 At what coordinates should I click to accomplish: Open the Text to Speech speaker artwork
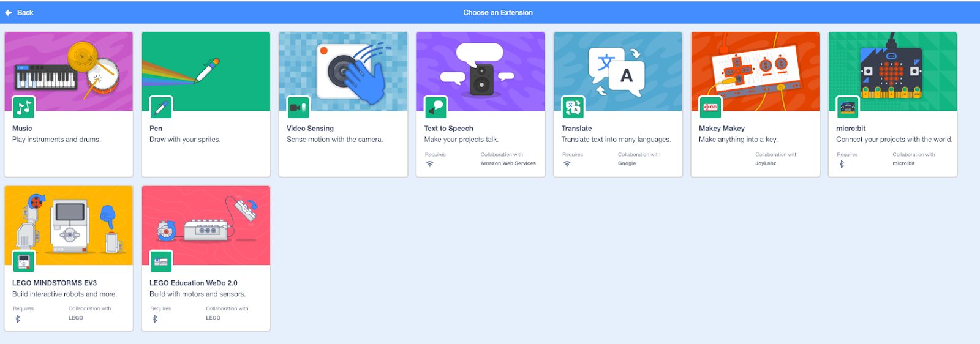[481, 72]
